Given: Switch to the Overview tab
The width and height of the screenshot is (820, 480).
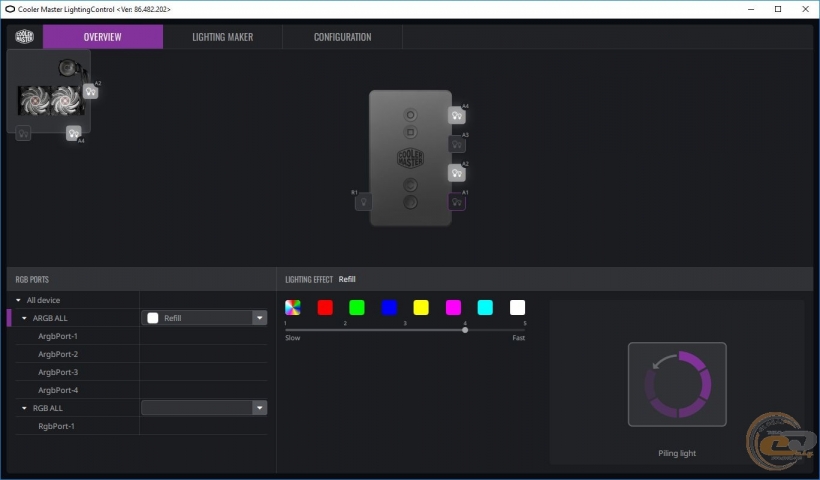Looking at the screenshot, I should (x=102, y=37).
